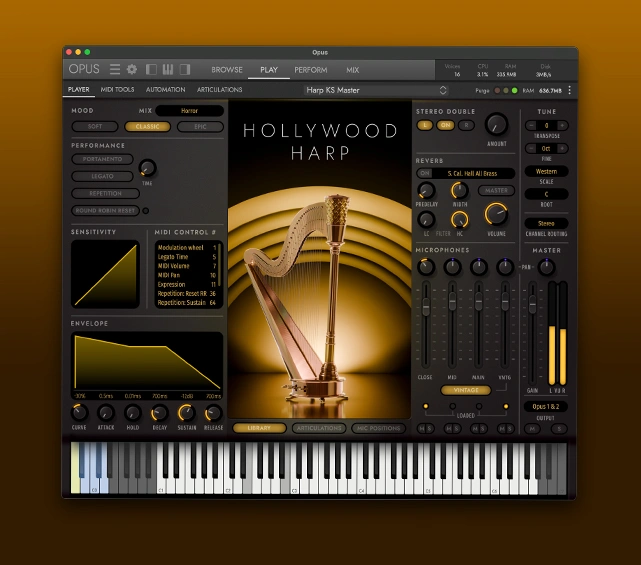Click the Master Pan knob
Screen dimensions: 641x565
[546, 267]
